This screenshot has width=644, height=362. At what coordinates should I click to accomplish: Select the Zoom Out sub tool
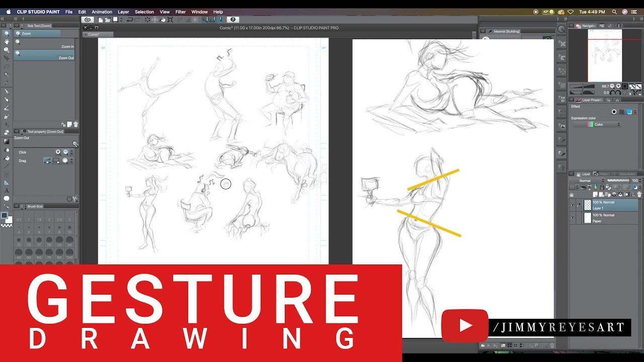click(x=45, y=55)
